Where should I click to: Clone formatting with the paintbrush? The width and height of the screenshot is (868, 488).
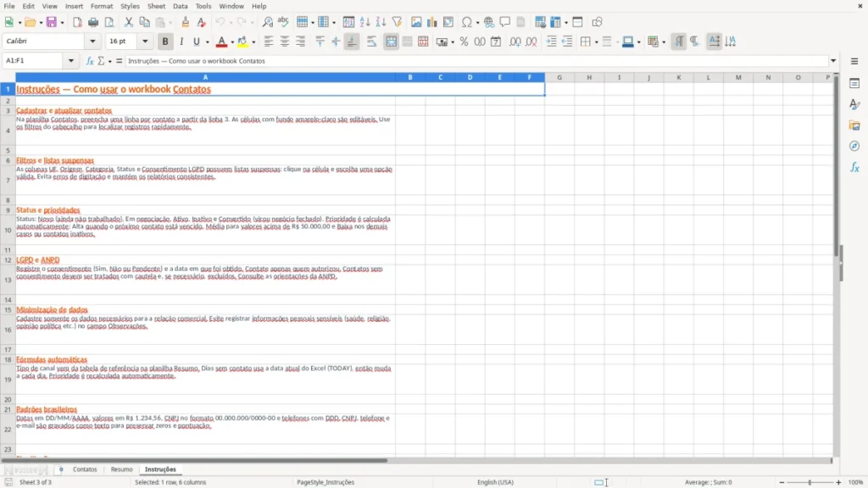[186, 22]
